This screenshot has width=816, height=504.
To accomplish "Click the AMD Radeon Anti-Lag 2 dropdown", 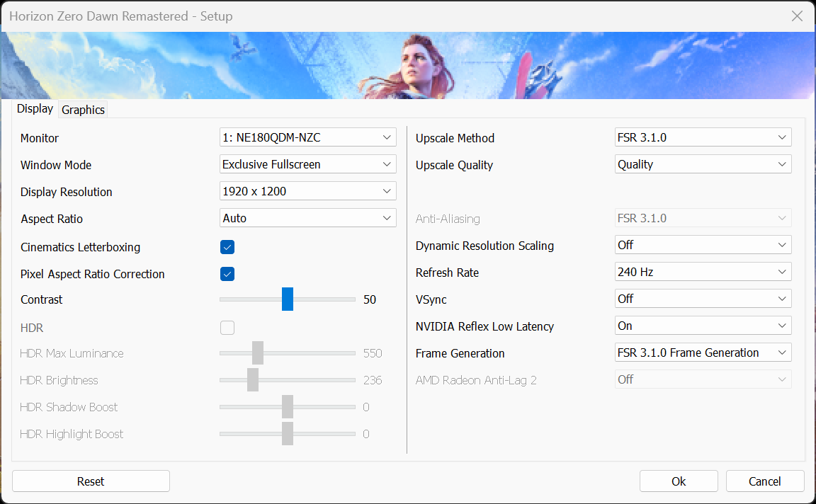I will tap(703, 379).
